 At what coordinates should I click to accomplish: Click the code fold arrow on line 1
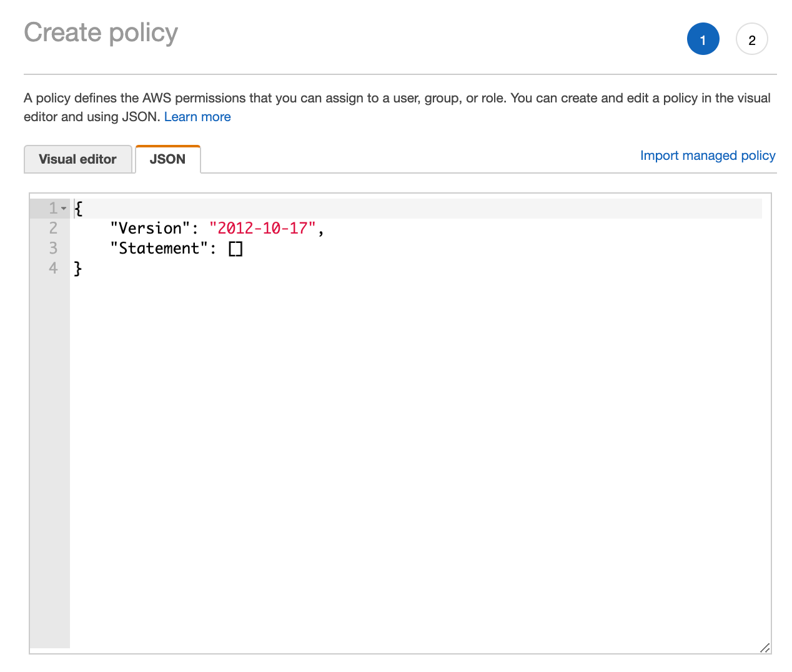pyautogui.click(x=63, y=208)
